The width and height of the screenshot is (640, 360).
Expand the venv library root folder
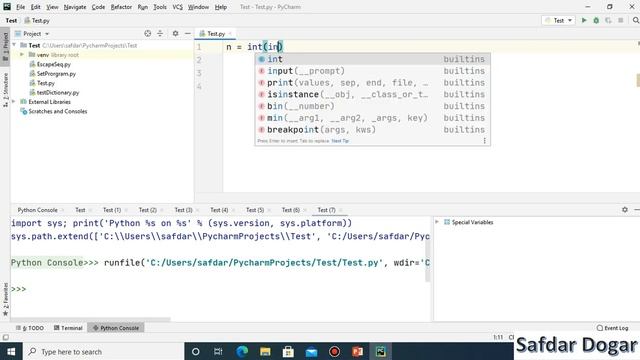click(22, 55)
